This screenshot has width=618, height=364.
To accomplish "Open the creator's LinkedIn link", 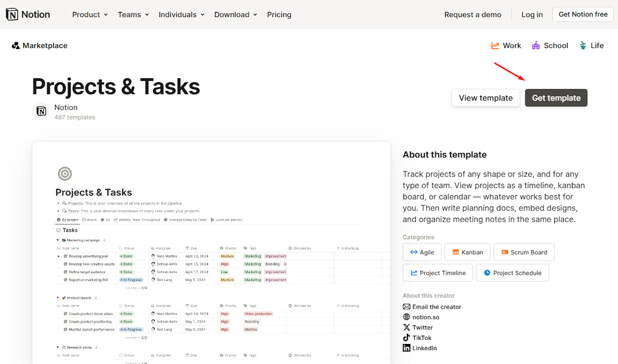I will pyautogui.click(x=424, y=348).
